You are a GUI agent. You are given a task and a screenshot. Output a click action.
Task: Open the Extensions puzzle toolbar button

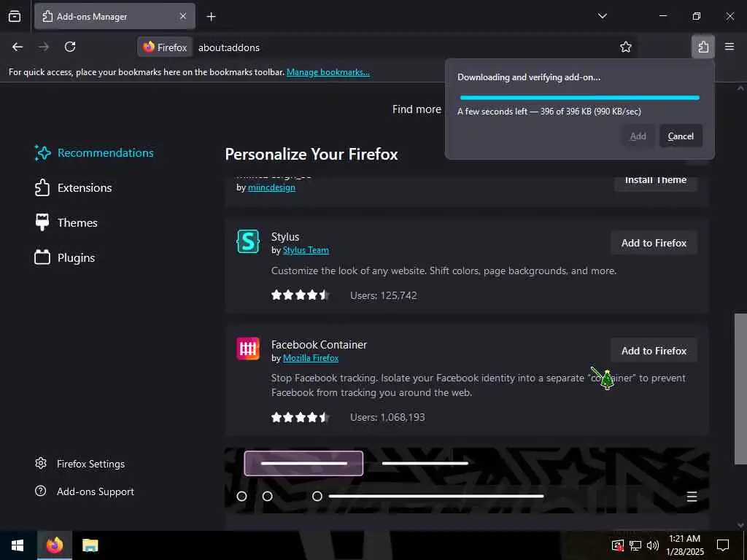click(x=703, y=47)
